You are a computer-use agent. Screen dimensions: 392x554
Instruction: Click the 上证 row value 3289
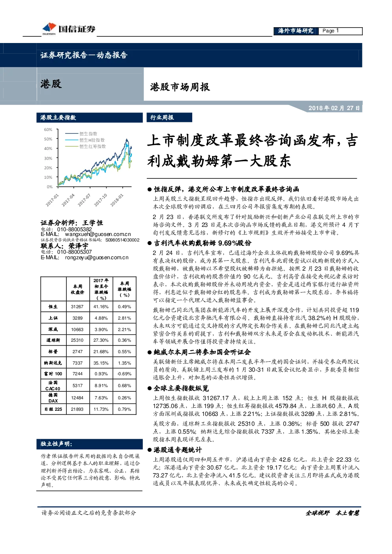pyautogui.click(x=77, y=318)
